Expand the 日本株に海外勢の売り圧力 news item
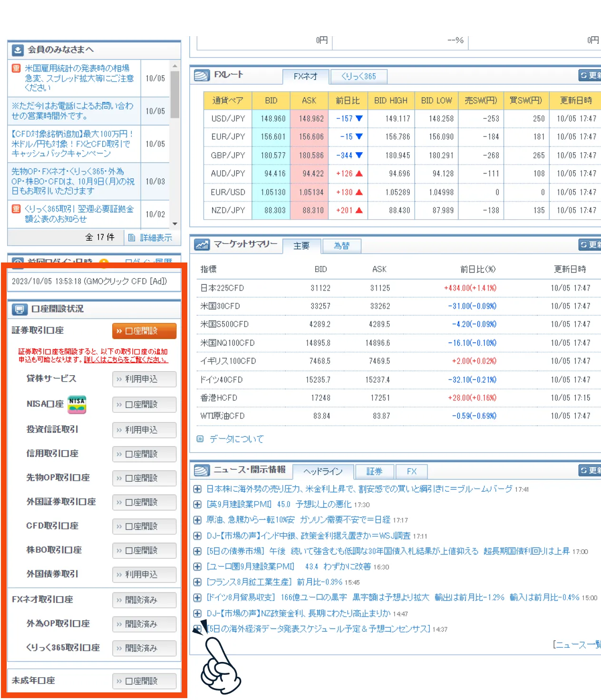The image size is (601, 700). click(197, 489)
